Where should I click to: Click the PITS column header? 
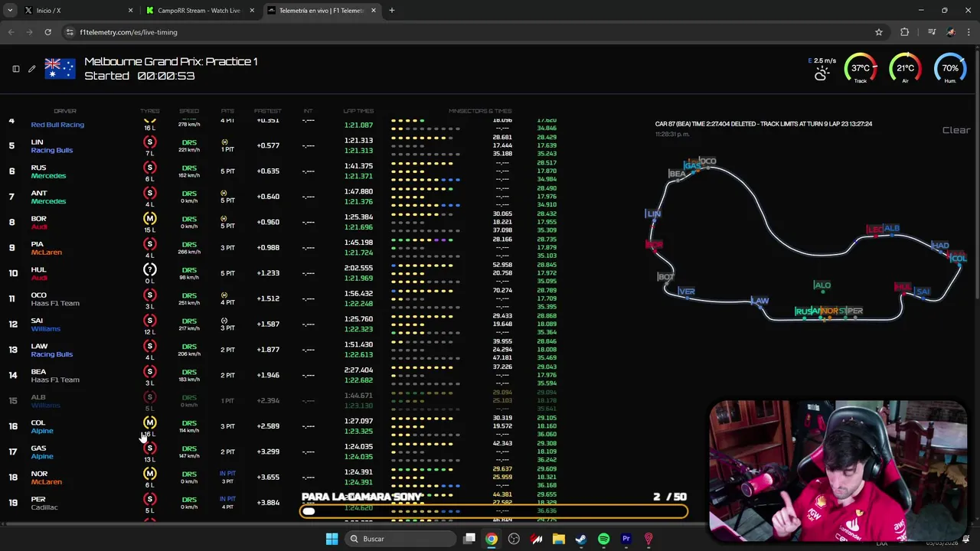pyautogui.click(x=227, y=111)
